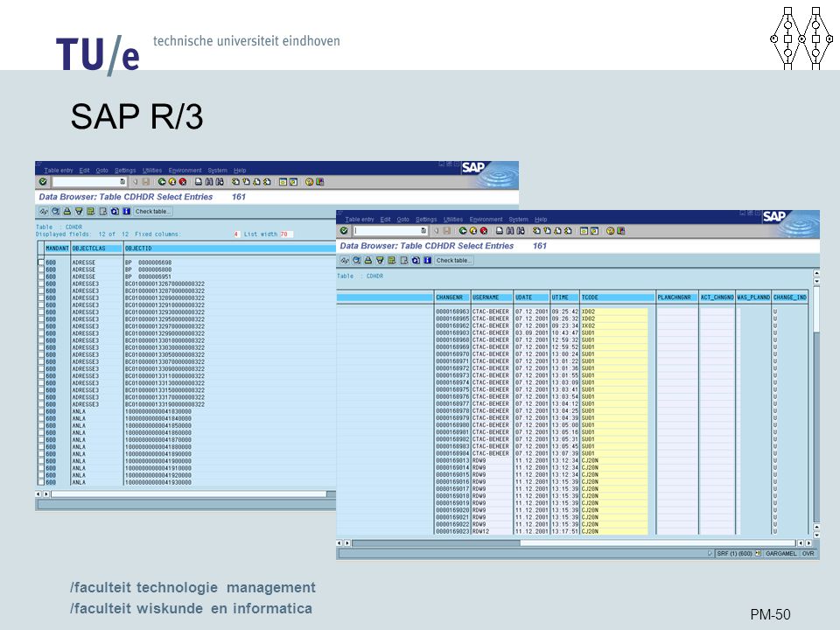The width and height of the screenshot is (840, 630).
Task: Click Find Next icon in front window toolbar
Action: coord(521,230)
